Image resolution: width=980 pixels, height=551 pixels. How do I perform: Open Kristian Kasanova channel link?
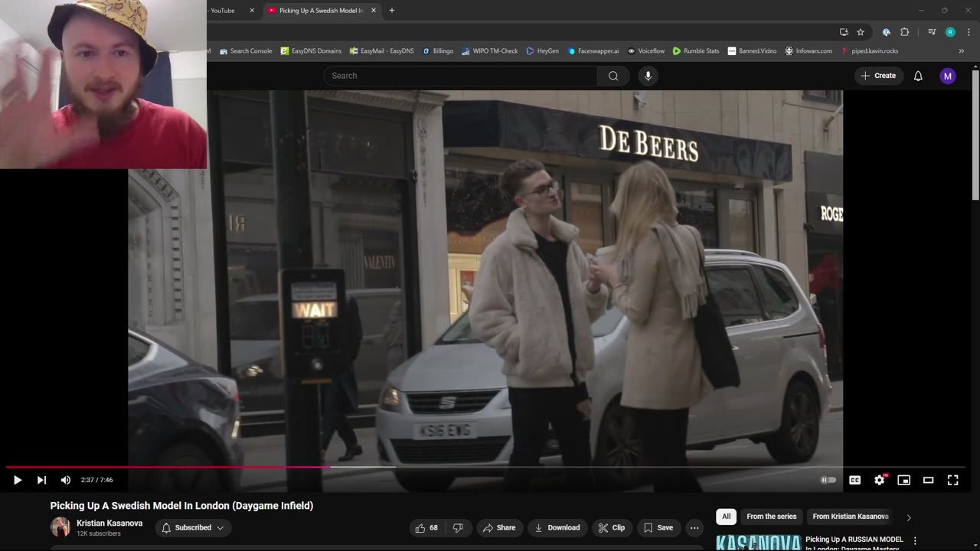109,523
